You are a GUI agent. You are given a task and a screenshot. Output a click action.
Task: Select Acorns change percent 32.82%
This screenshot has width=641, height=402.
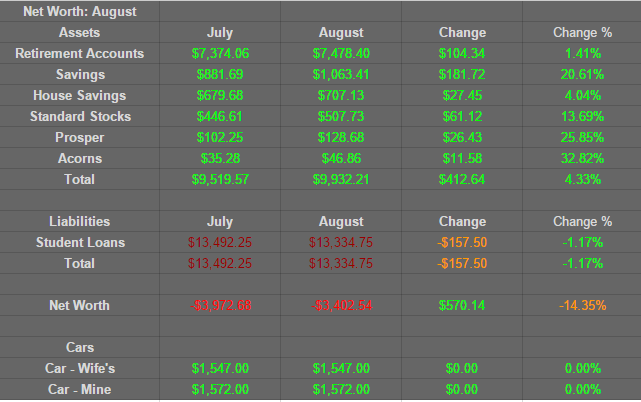click(581, 159)
